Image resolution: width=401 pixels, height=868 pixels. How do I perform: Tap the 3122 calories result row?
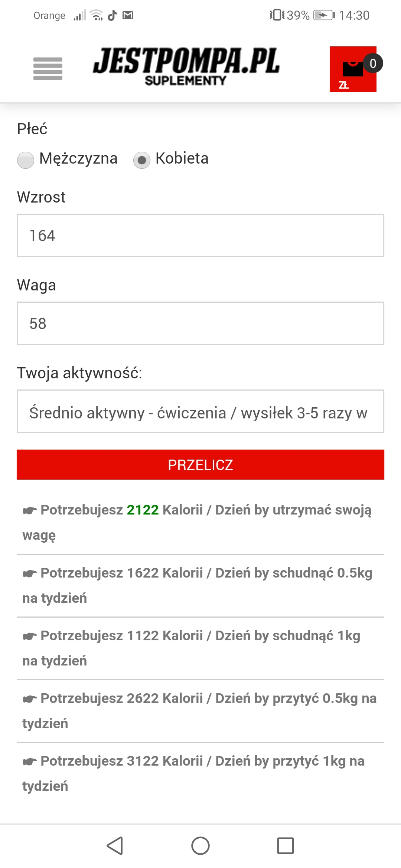(194, 773)
